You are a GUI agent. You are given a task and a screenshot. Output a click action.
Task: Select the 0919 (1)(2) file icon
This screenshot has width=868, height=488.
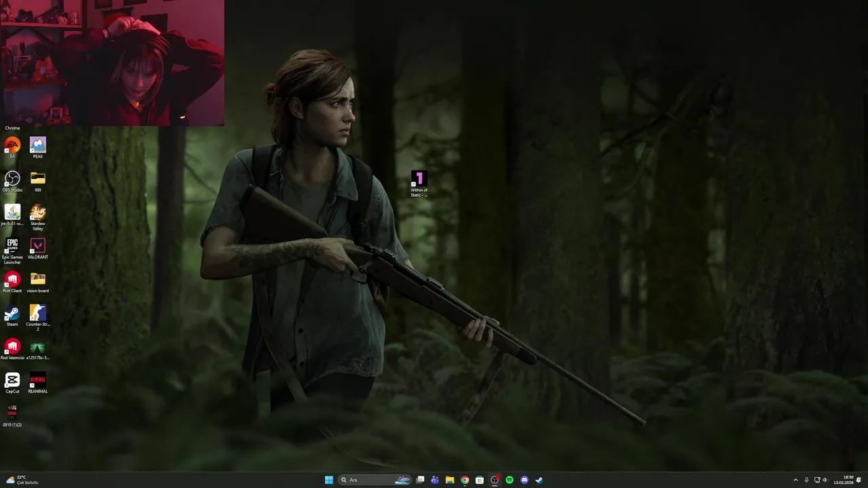point(12,416)
